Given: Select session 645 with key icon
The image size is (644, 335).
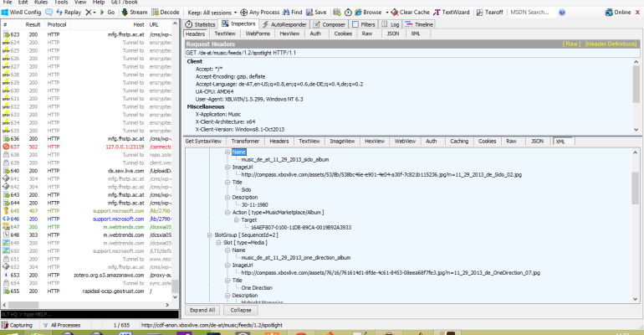Looking at the screenshot, I should [x=87, y=211].
